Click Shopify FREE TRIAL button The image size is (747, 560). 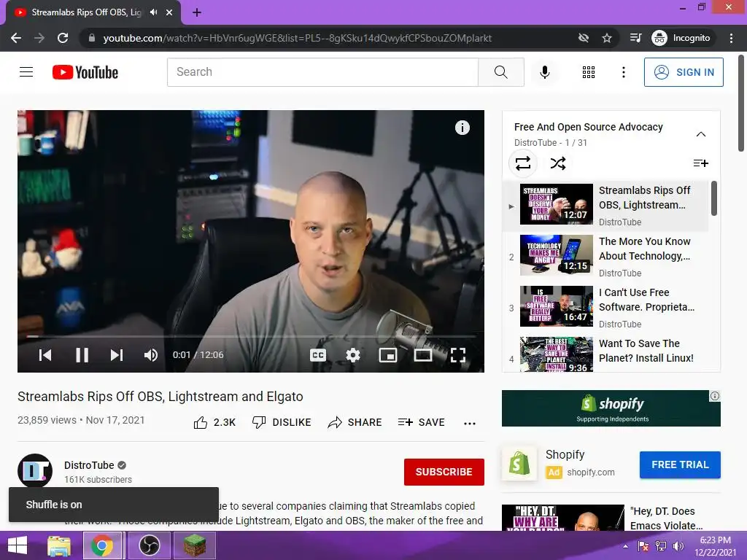(680, 464)
